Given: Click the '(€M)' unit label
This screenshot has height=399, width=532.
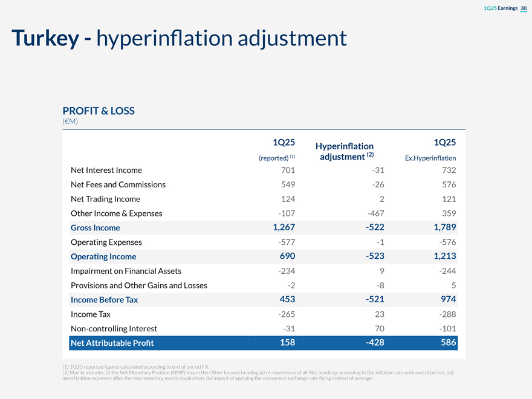Looking at the screenshot, I should 70,121.
